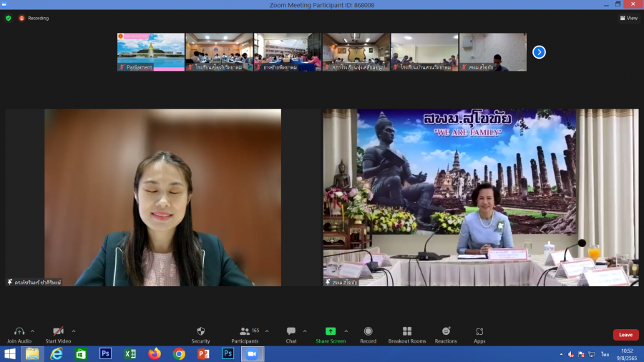Open the View layout menu

(x=628, y=18)
